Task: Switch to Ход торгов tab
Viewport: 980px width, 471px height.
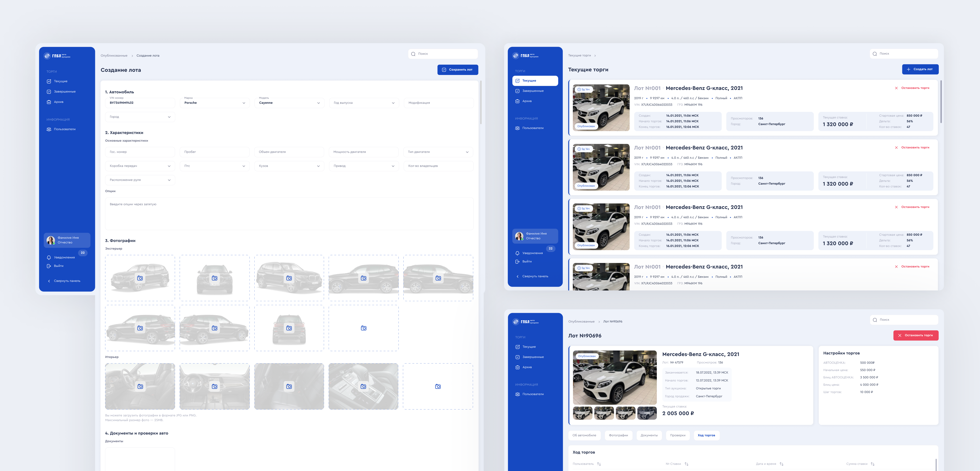Action: (x=707, y=435)
